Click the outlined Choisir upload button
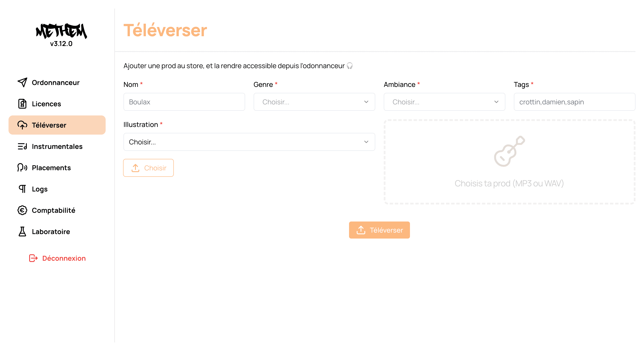 point(148,168)
